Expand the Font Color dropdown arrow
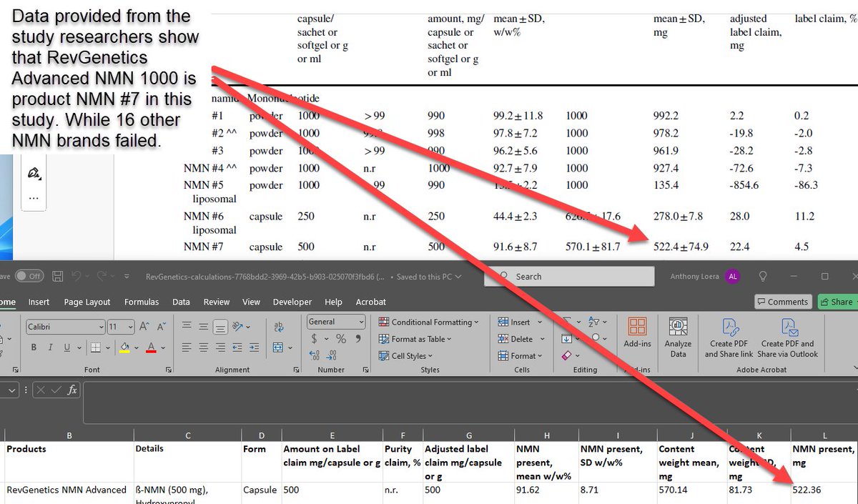Image resolution: width=858 pixels, height=504 pixels. [x=164, y=348]
